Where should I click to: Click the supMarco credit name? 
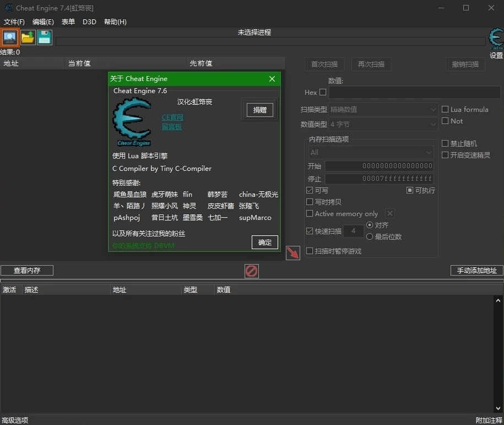click(x=255, y=218)
